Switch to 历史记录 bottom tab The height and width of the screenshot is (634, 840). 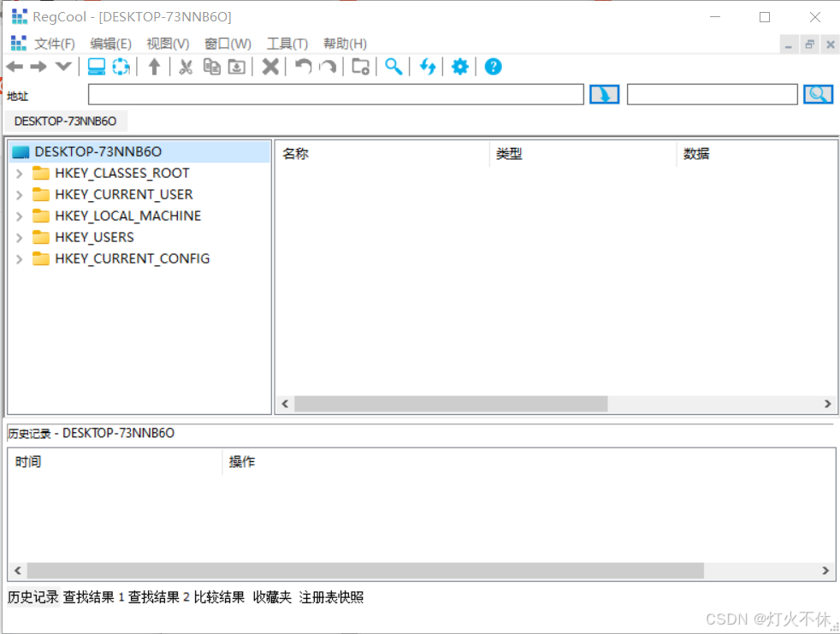click(33, 597)
